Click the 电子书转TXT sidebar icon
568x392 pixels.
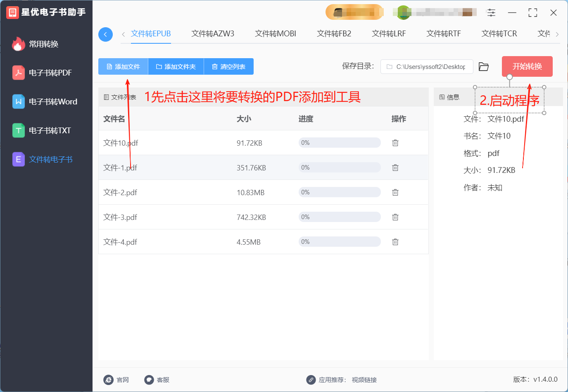18,130
